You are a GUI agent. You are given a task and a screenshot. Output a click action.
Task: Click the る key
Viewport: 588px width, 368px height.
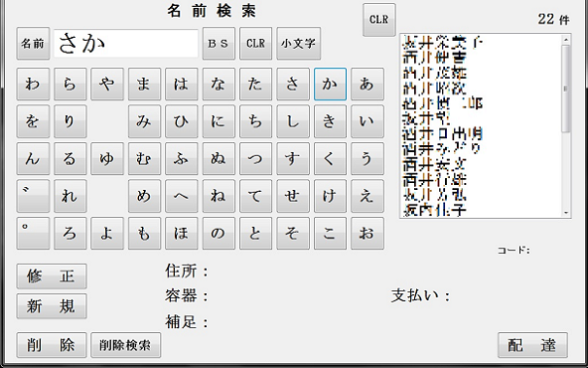coord(71,158)
